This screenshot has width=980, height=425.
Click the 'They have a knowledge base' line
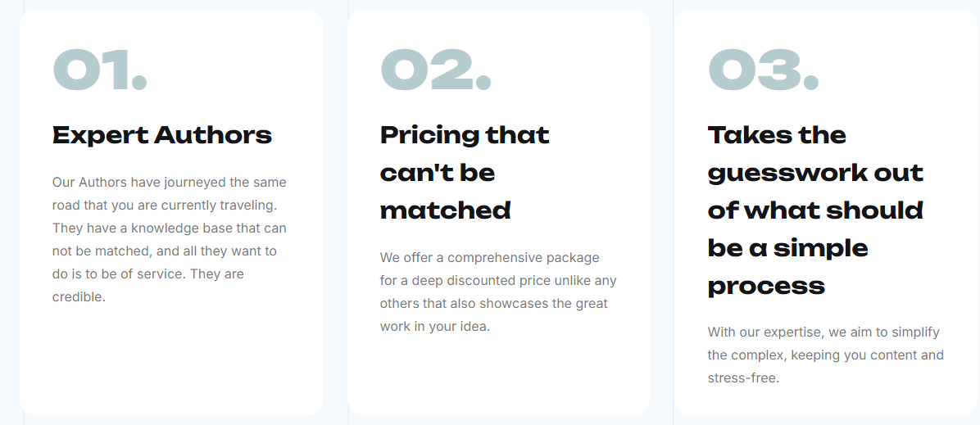(170, 228)
